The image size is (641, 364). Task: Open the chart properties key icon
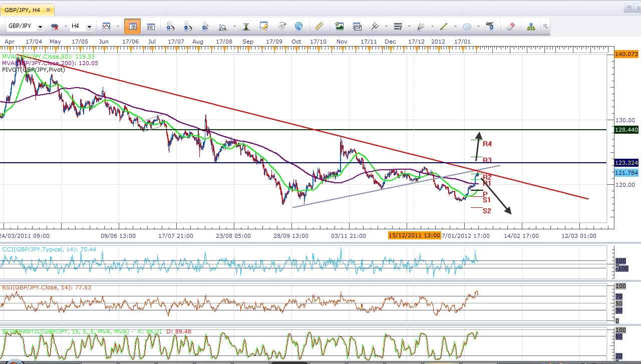(264, 27)
